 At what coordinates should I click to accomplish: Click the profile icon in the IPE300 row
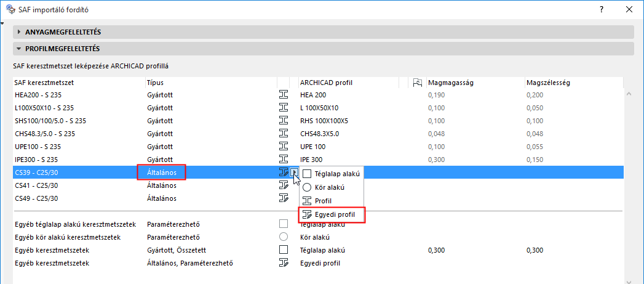[x=284, y=160]
